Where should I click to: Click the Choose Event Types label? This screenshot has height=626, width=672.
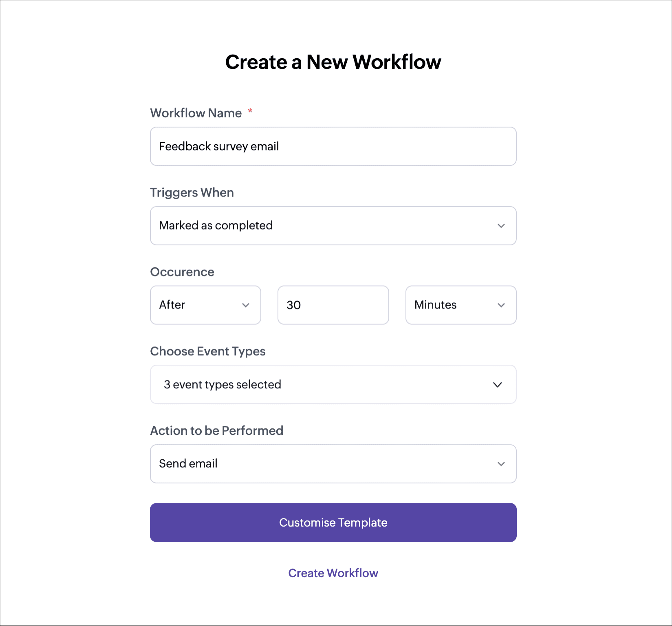(208, 351)
